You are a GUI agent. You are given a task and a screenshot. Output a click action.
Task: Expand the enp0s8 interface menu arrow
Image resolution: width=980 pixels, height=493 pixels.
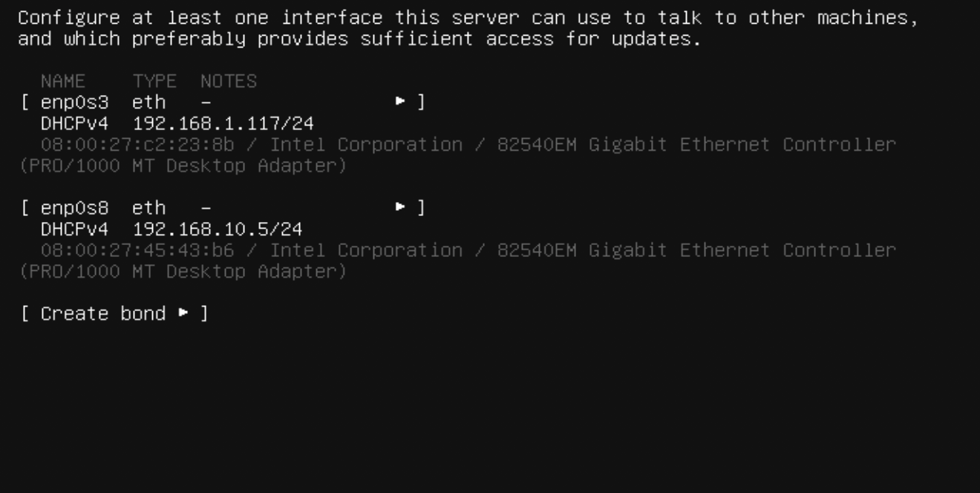(x=401, y=209)
